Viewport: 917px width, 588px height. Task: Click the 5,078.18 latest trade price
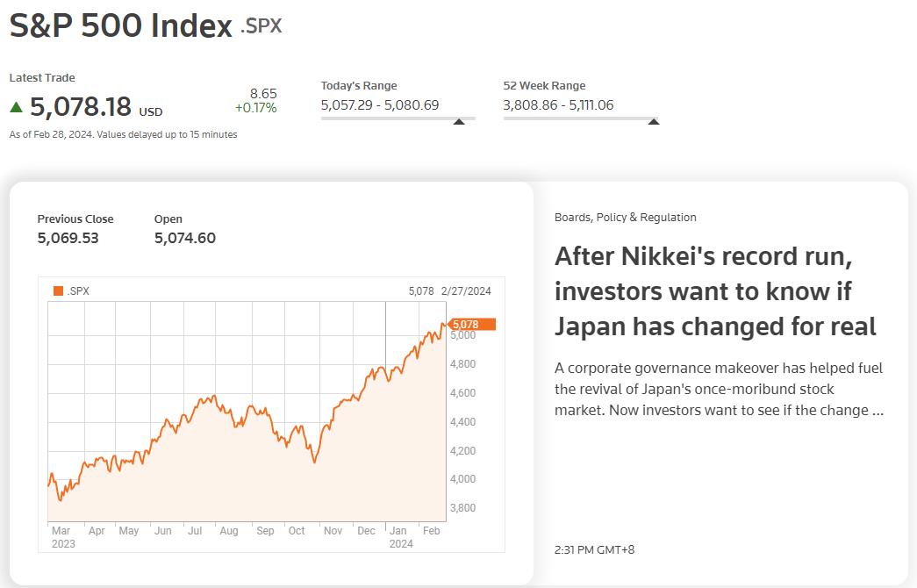click(81, 107)
